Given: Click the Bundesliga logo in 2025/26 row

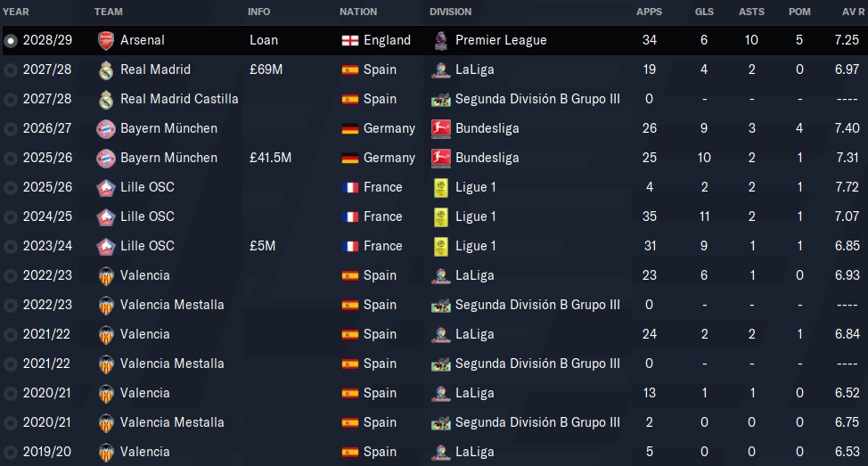Looking at the screenshot, I should pos(440,158).
